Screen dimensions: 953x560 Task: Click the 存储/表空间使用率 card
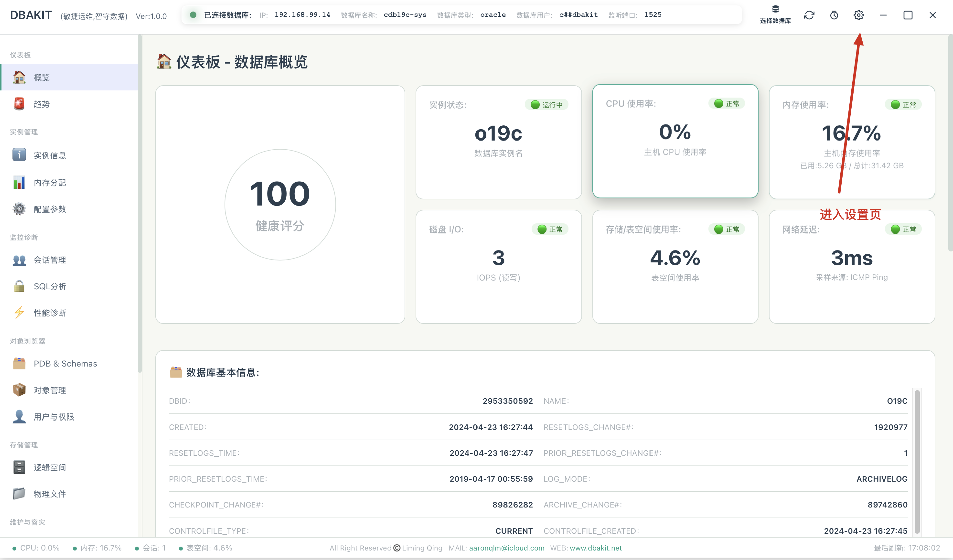[x=675, y=267]
